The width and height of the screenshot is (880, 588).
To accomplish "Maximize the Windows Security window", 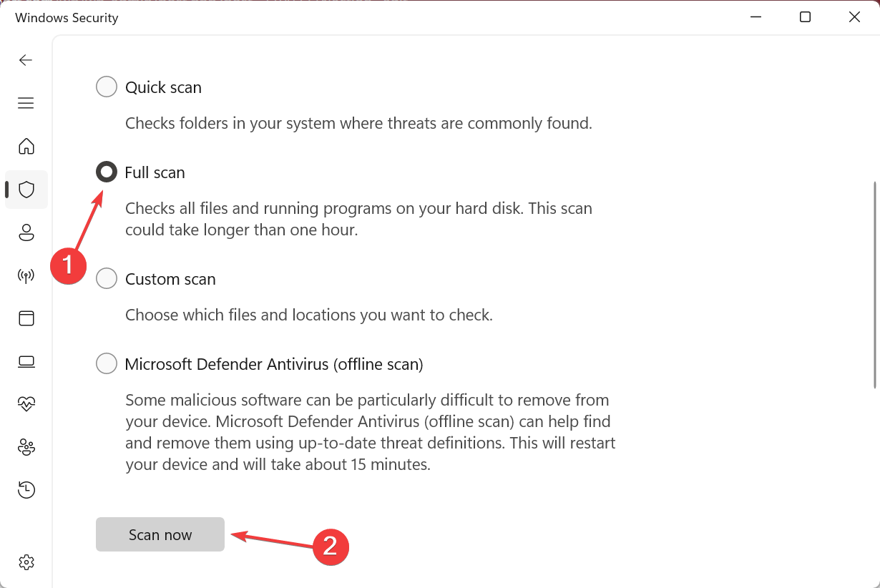I will click(x=805, y=17).
